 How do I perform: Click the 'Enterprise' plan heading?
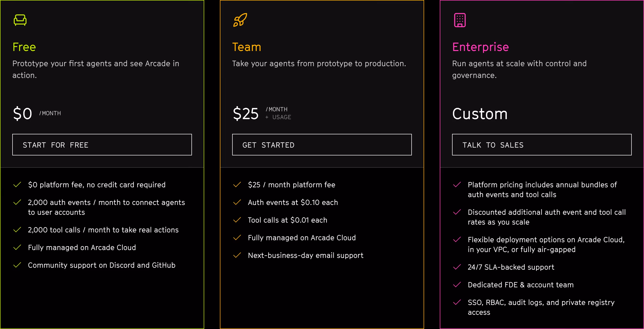(x=481, y=47)
